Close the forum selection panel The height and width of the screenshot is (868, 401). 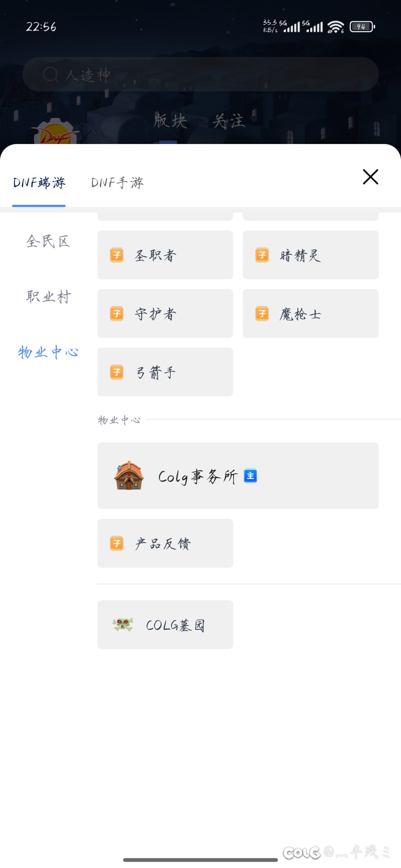click(x=370, y=177)
